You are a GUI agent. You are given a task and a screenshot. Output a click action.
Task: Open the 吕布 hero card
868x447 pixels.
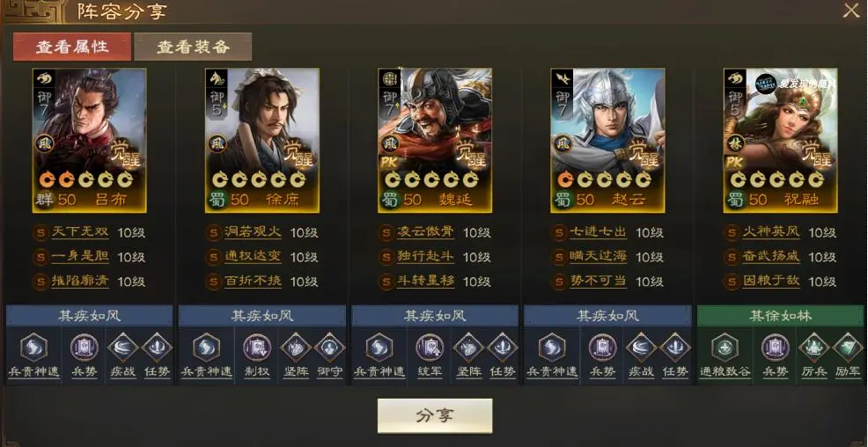[x=90, y=141]
